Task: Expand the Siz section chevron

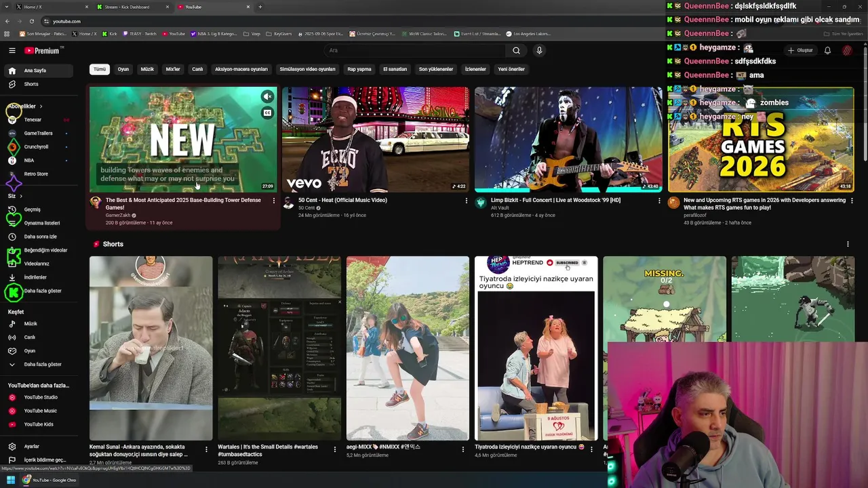Action: coord(21,196)
